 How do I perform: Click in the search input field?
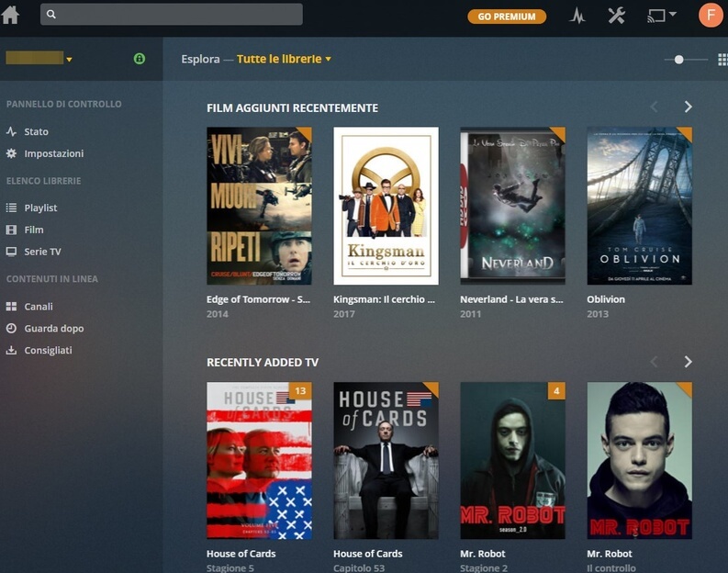(172, 15)
